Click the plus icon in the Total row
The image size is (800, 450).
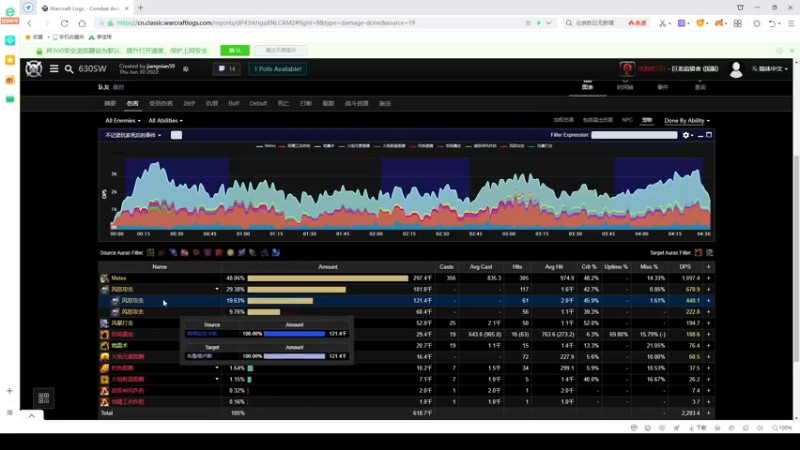pyautogui.click(x=708, y=413)
